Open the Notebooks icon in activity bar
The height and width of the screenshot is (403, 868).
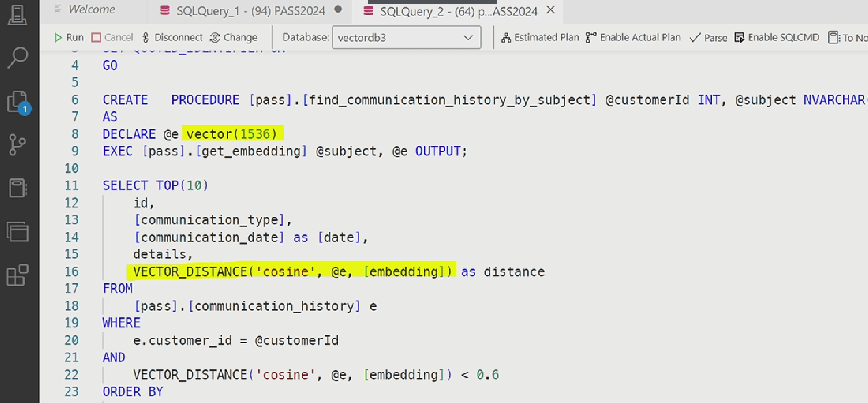(x=18, y=188)
